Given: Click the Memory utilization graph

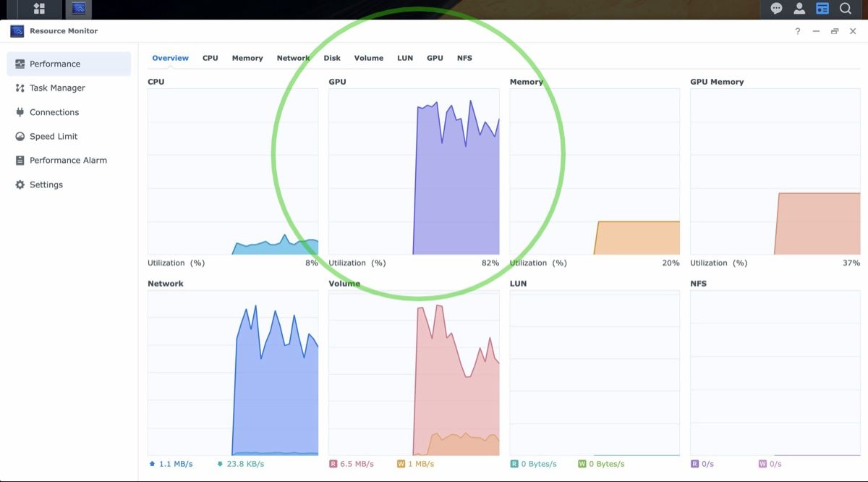Looking at the screenshot, I should tap(595, 172).
